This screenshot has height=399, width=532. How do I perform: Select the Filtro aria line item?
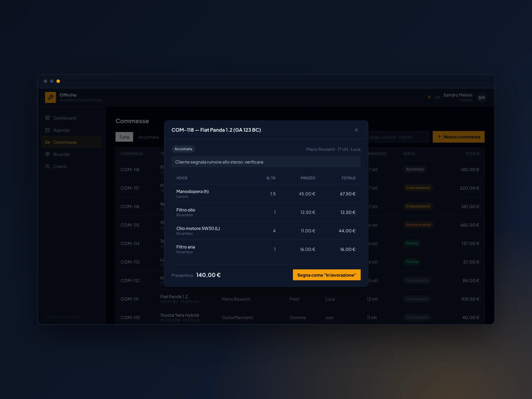point(266,249)
